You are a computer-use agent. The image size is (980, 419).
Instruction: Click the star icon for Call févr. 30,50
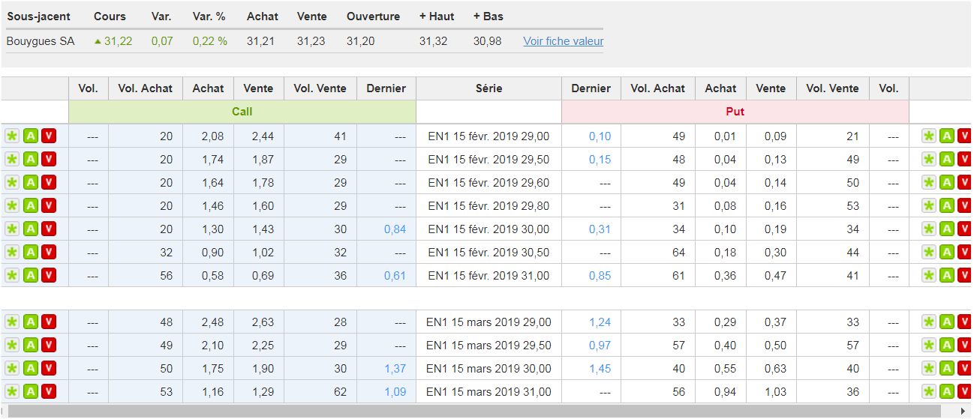pyautogui.click(x=12, y=253)
